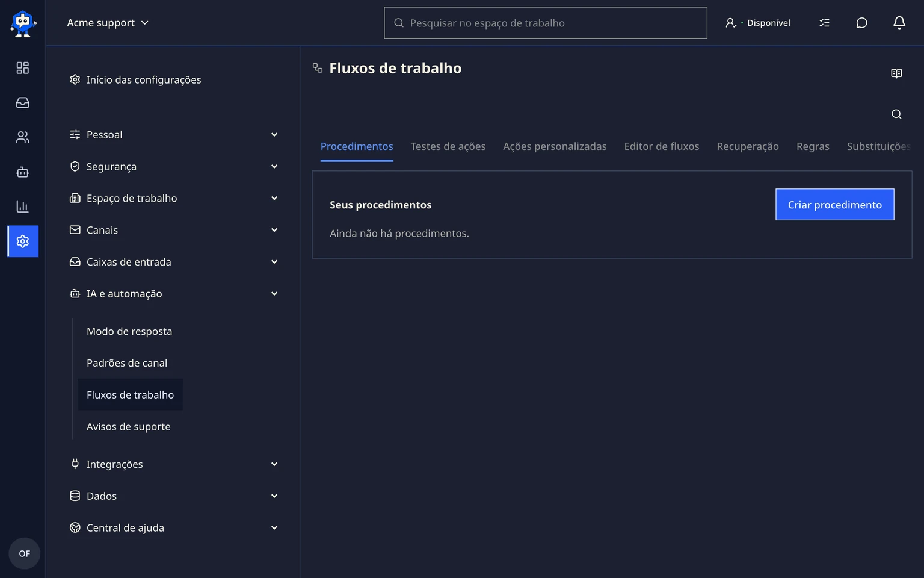Open the settings gear icon in left rail
The image size is (924, 578).
[x=23, y=241]
